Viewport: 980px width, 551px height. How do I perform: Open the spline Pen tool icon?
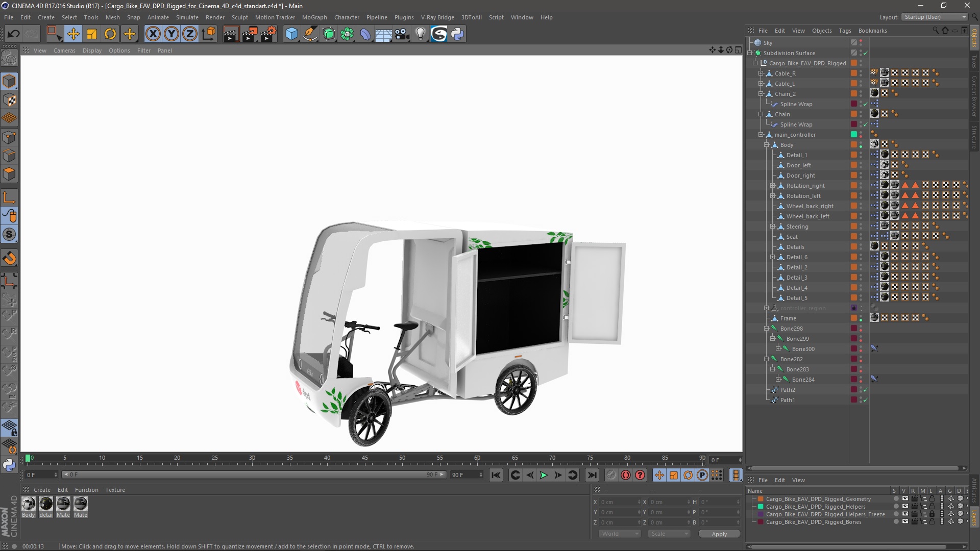[310, 34]
